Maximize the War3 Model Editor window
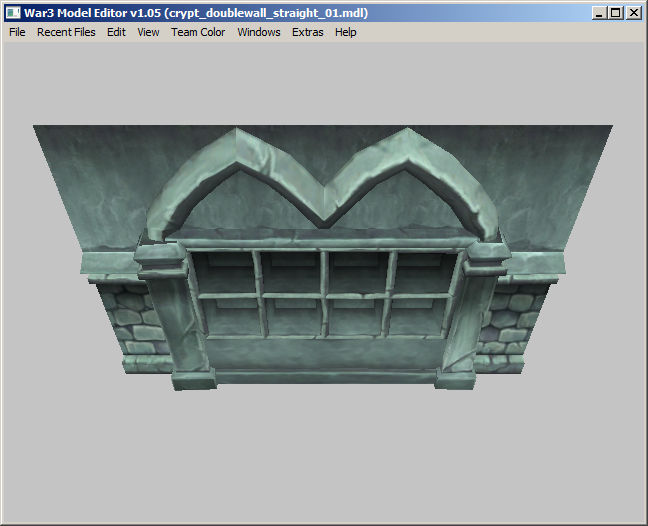The height and width of the screenshot is (526, 648). [616, 13]
